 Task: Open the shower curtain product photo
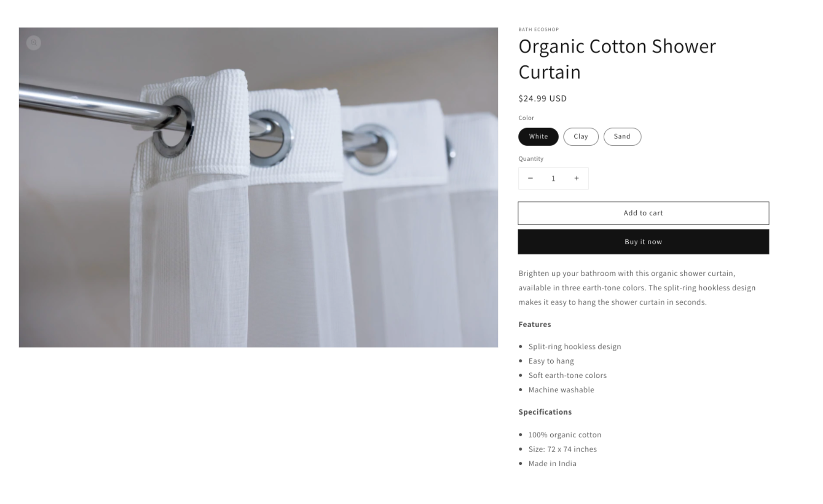point(258,187)
